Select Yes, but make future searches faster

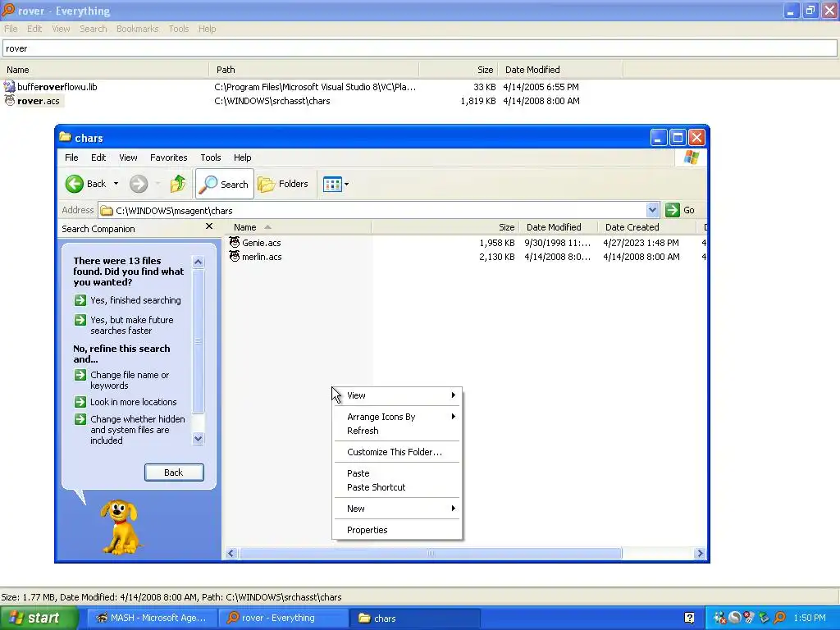click(x=132, y=325)
